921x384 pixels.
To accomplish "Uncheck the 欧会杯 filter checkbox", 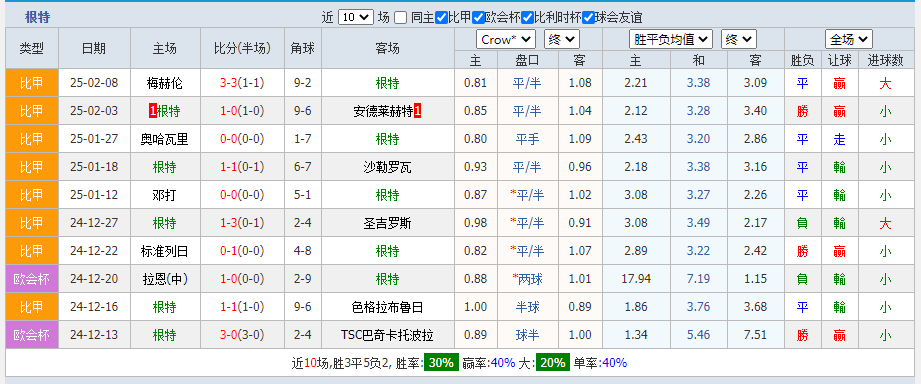I will [x=478, y=18].
